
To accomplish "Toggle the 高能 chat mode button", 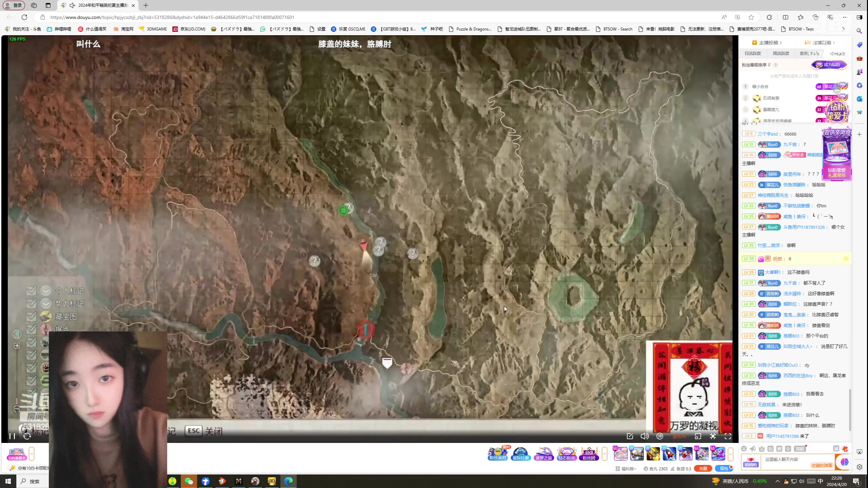I will pos(800,449).
